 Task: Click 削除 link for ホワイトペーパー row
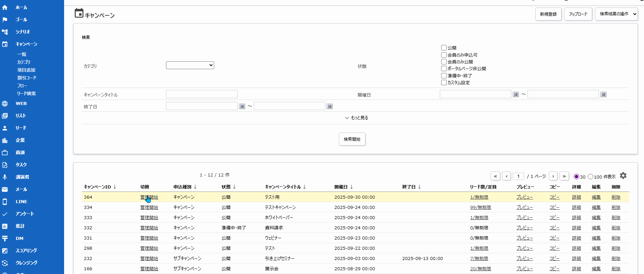(x=616, y=217)
